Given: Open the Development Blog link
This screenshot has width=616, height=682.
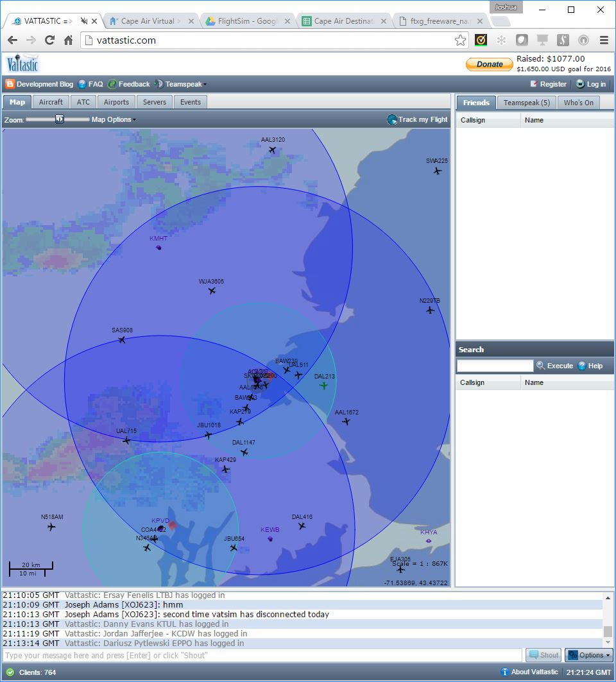Looking at the screenshot, I should [40, 84].
